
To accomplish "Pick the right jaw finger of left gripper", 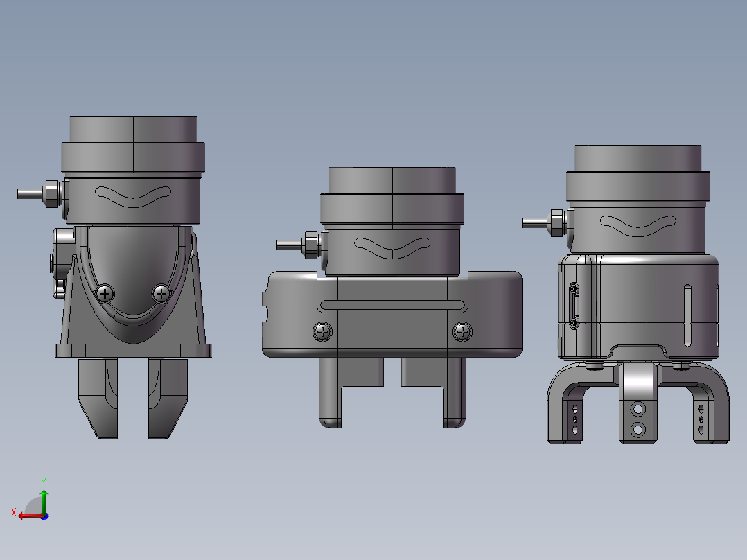I will coord(168,399).
